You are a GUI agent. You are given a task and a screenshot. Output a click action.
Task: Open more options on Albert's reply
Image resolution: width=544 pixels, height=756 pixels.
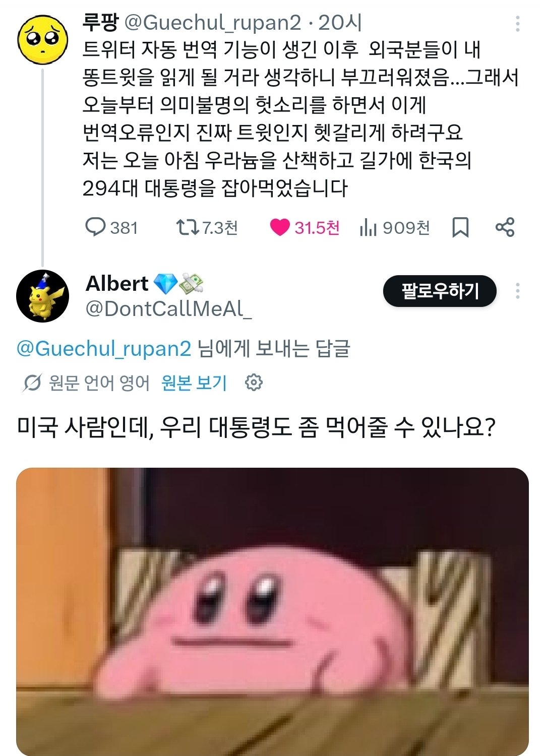pyautogui.click(x=518, y=291)
